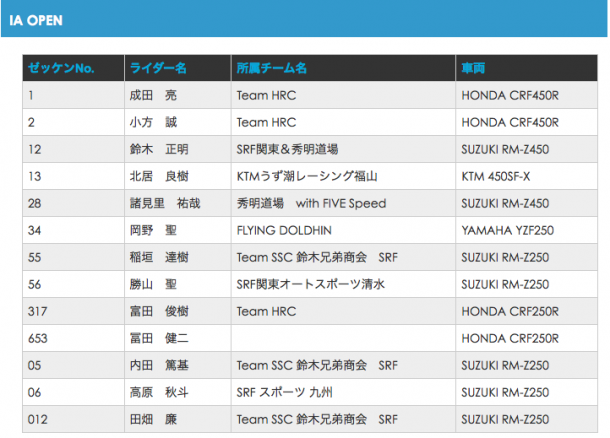This screenshot has height=438, width=610.
Task: Click bib number 06 cell
Action: tap(74, 392)
